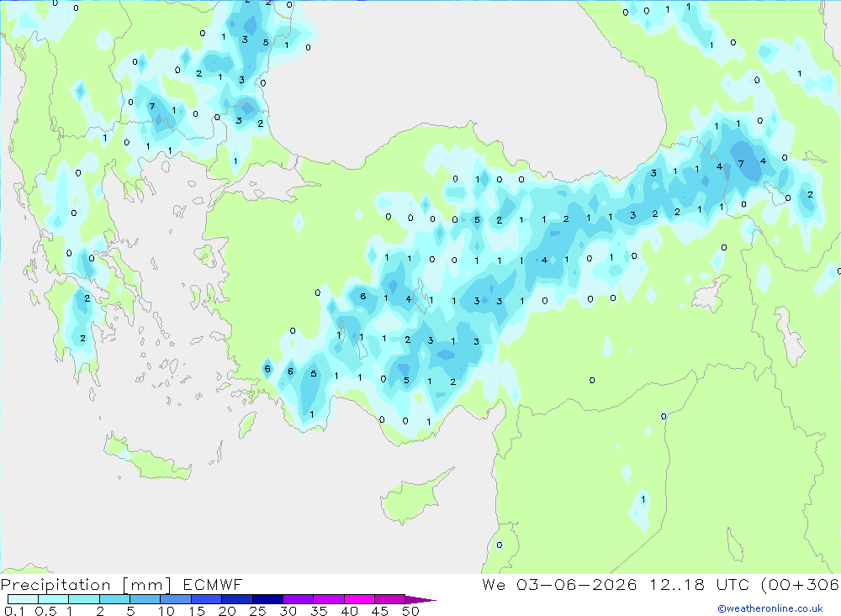Screen dimensions: 841x616
Task: Click the '12..18 UTC' time range text
Action: click(x=699, y=585)
